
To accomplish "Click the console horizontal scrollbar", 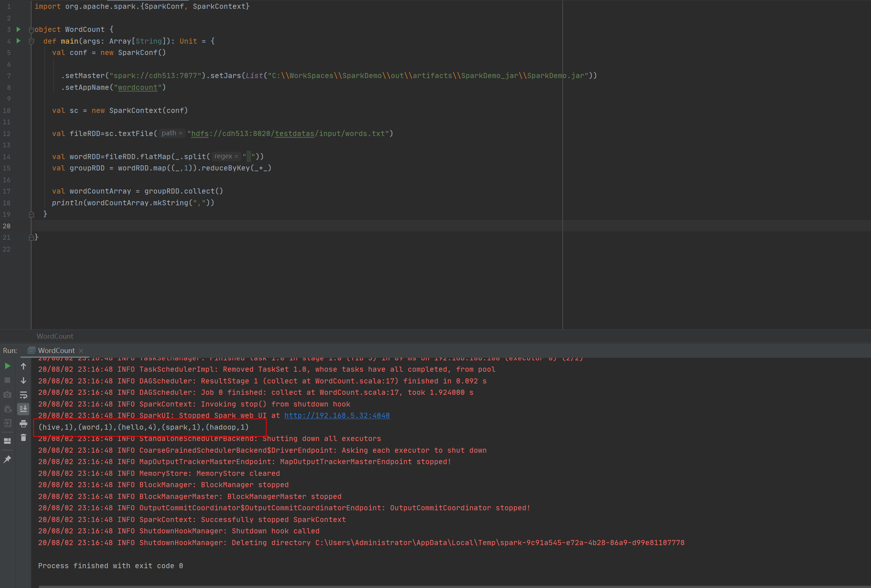I will (x=450, y=586).
